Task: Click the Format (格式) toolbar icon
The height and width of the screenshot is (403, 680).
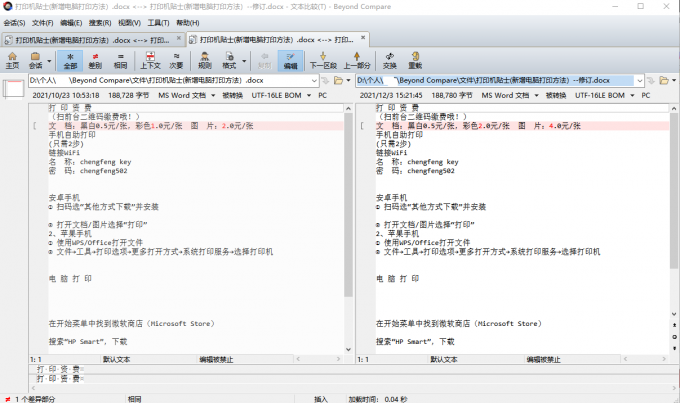Action: point(229,60)
